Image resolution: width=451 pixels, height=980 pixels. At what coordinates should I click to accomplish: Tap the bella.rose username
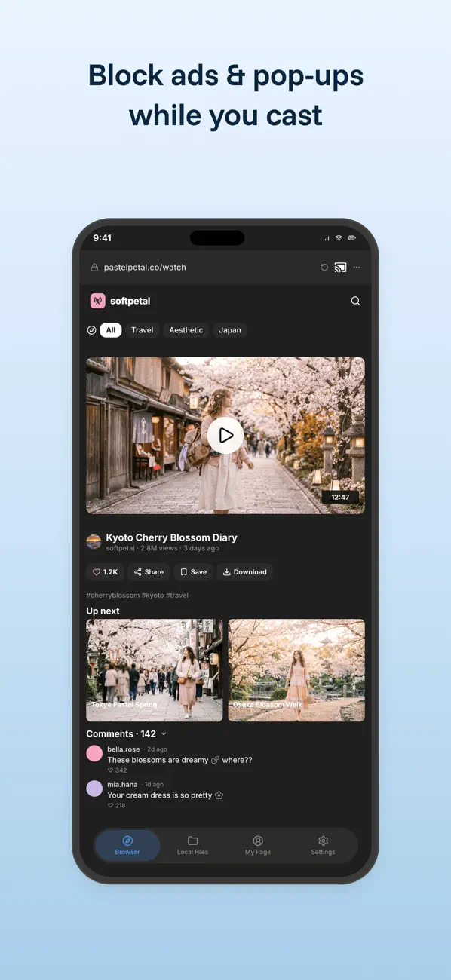[x=124, y=749]
